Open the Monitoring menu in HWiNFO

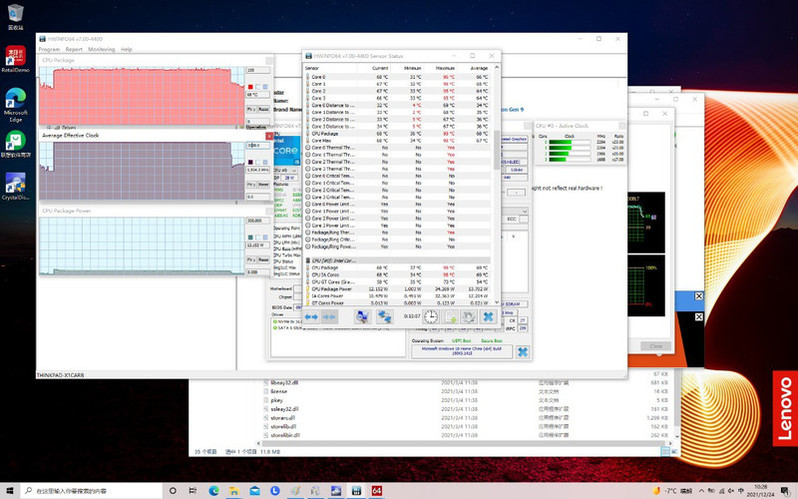click(101, 49)
